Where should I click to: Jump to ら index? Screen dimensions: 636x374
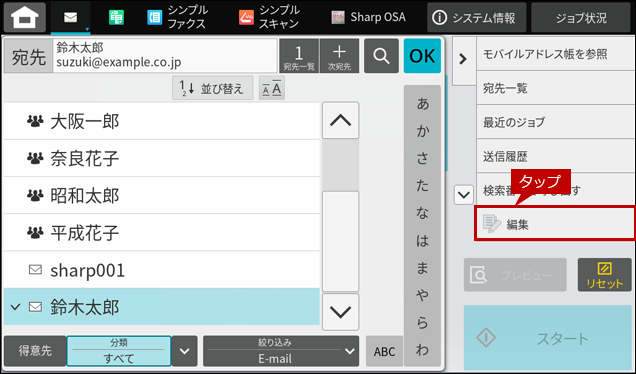click(x=422, y=322)
